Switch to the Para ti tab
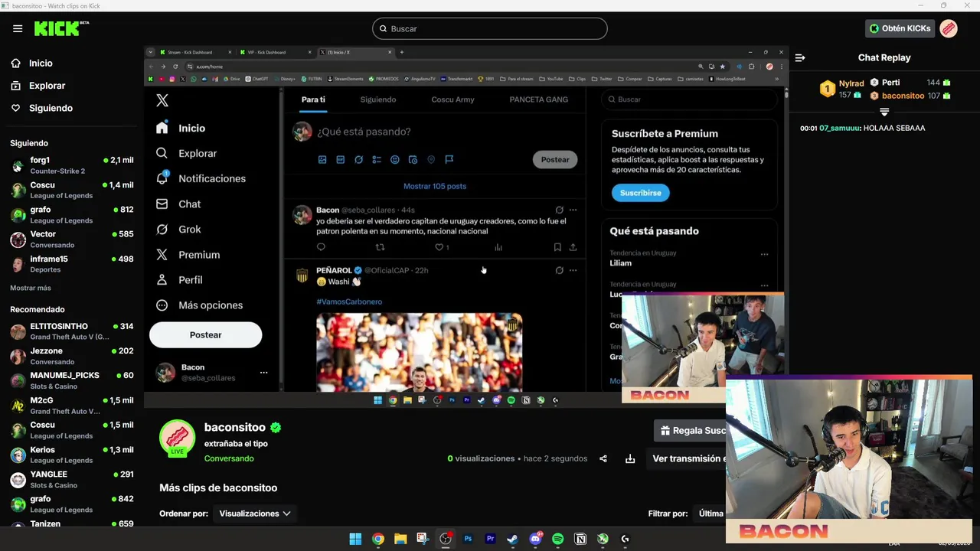980x551 pixels. point(313,99)
